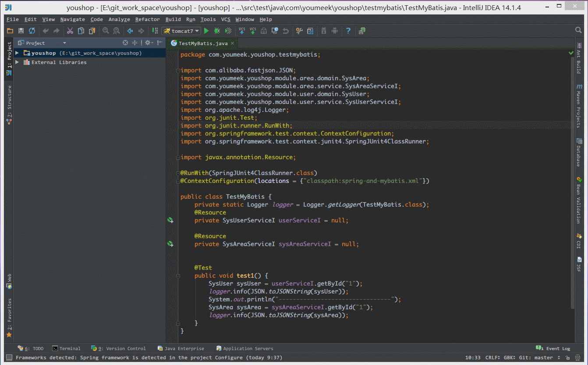The image size is (588, 365).
Task: Expand the youshop project tree node
Action: 17,53
